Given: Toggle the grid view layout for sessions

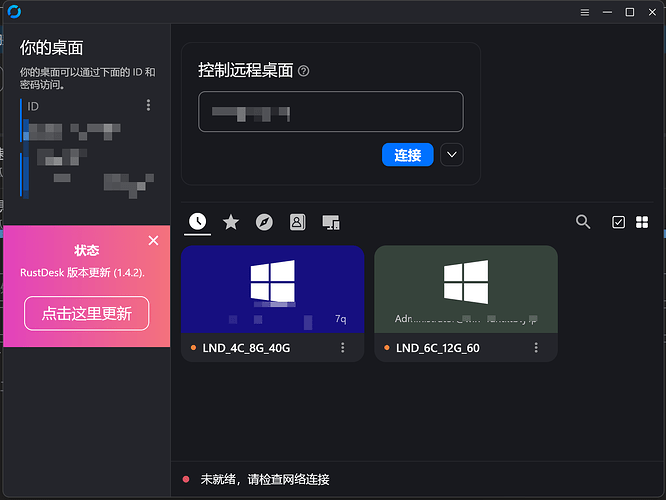Looking at the screenshot, I should tap(643, 222).
